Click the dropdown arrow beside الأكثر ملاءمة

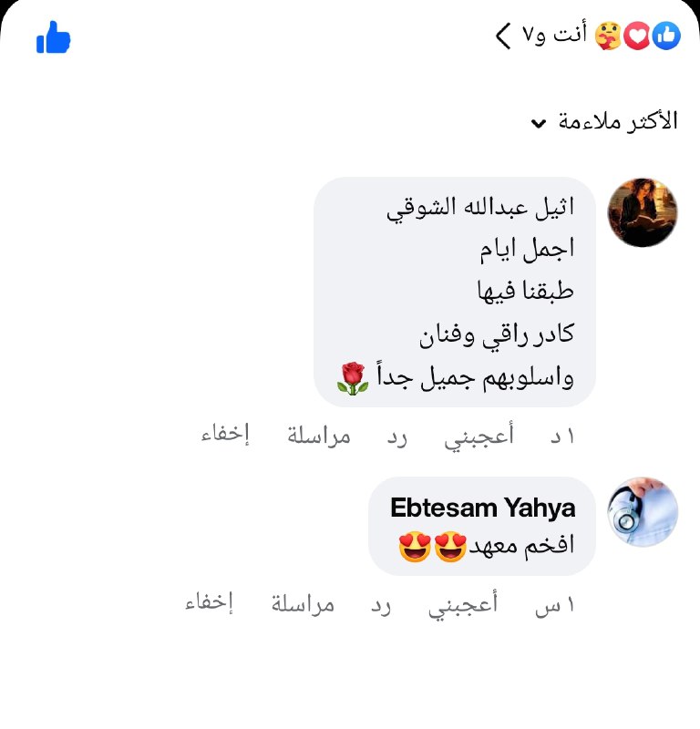(539, 124)
